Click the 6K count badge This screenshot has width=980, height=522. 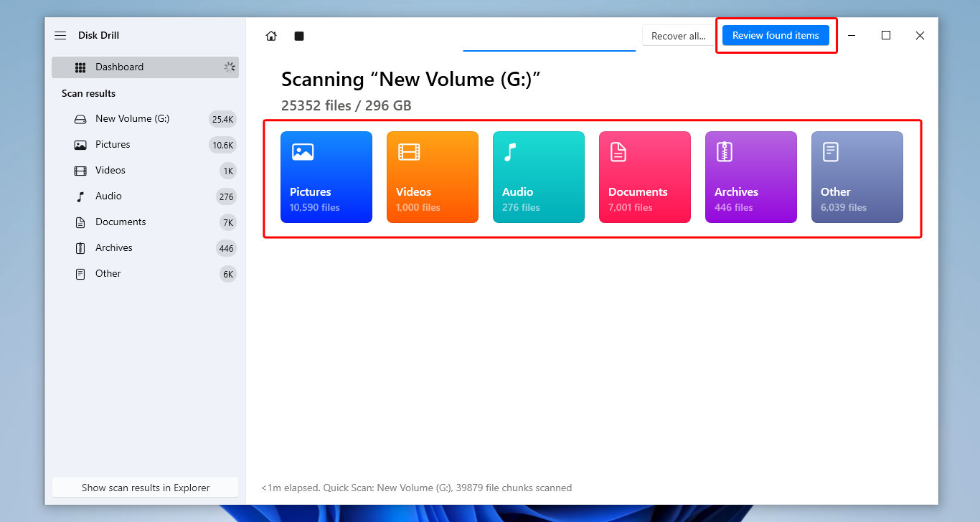click(228, 274)
